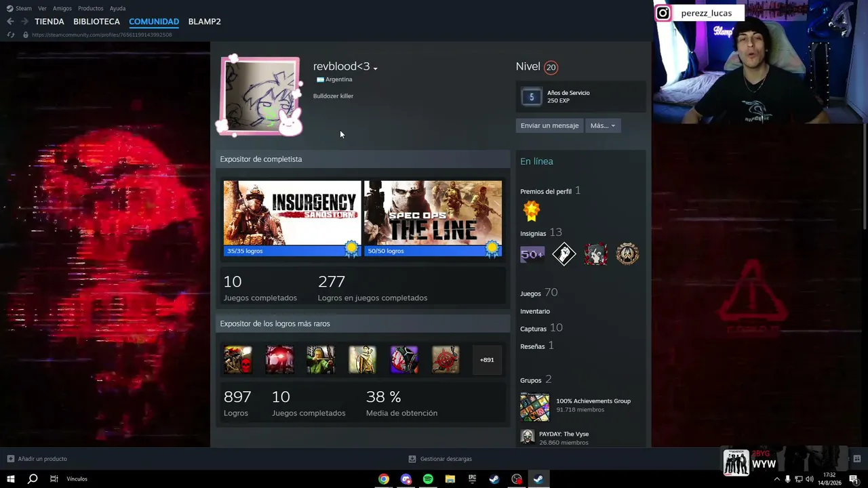Open the volume control in system tray
Image resolution: width=868 pixels, height=488 pixels.
tap(810, 479)
